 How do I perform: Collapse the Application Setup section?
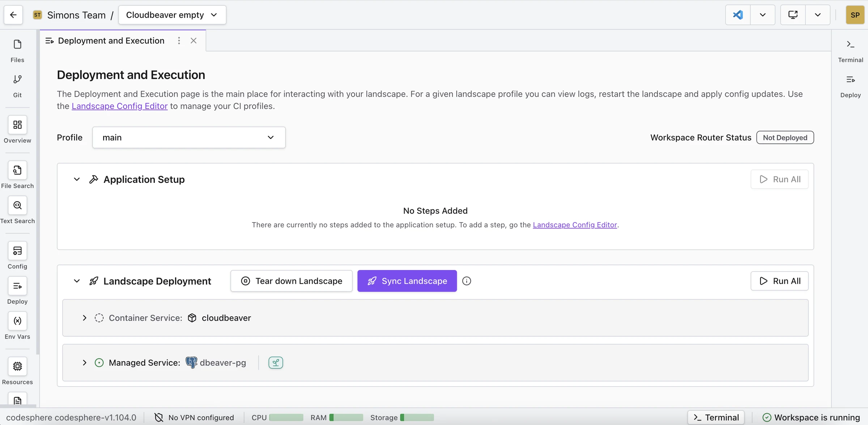(77, 179)
